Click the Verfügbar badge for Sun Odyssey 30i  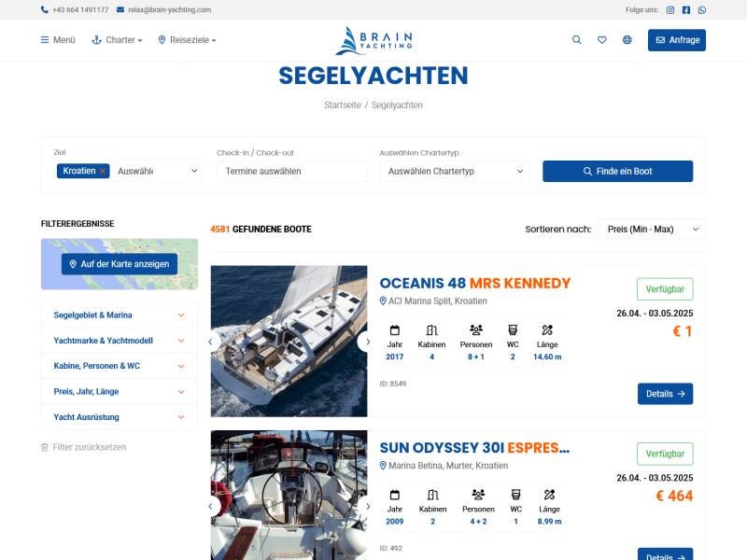665,454
